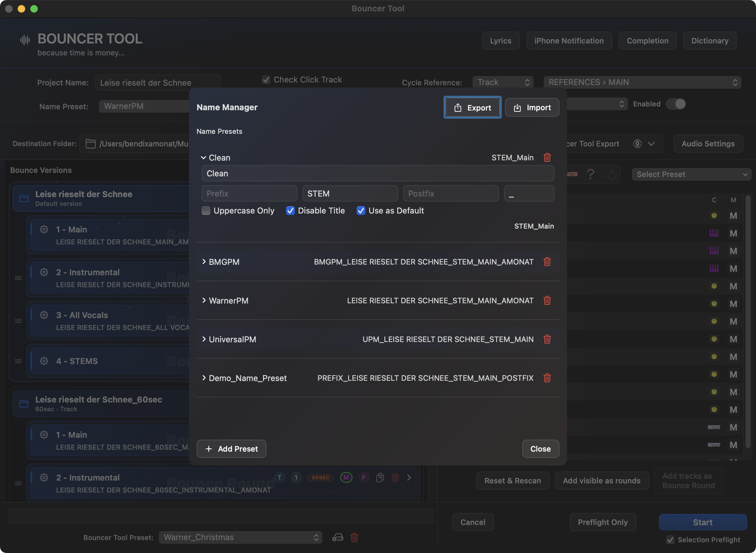Delete the Warner_Christmas Bouncer Tool Preset
Viewport: 756px width, 553px height.
pos(354,537)
